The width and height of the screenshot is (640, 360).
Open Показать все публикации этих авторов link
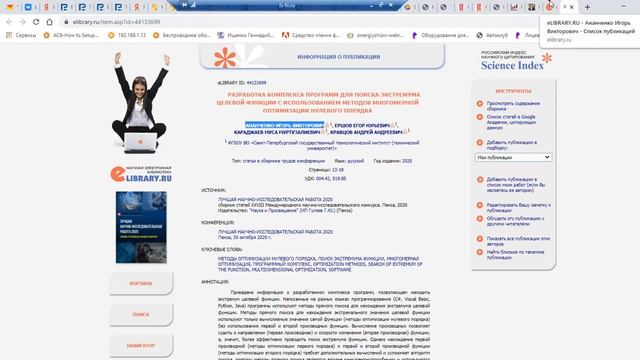518,241
